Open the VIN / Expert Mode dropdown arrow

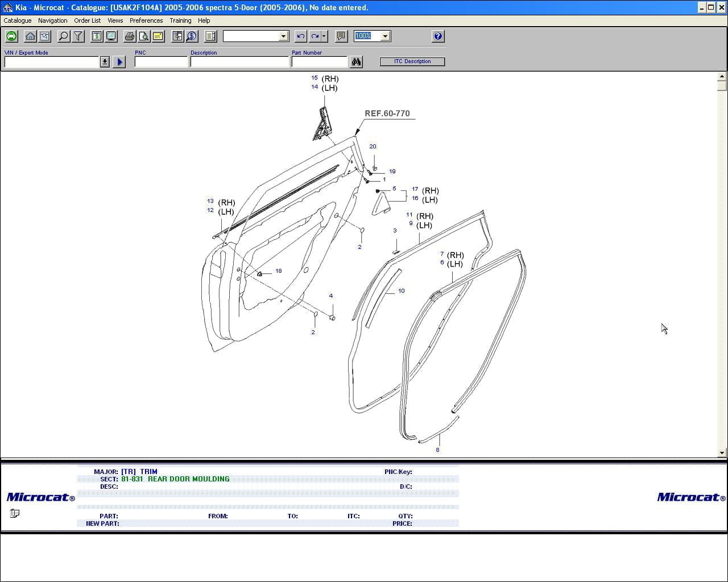pyautogui.click(x=105, y=62)
